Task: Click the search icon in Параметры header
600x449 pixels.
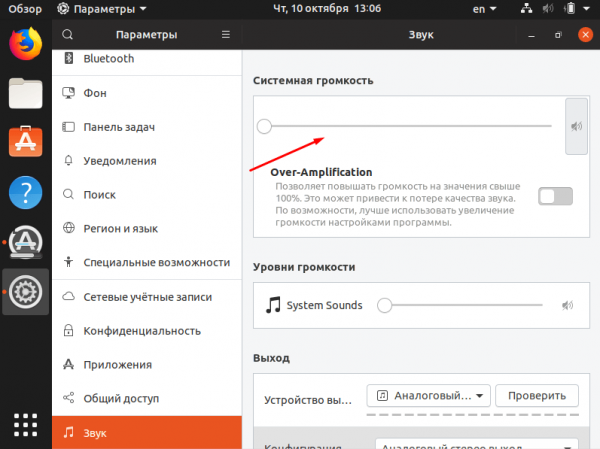Action: tap(67, 34)
